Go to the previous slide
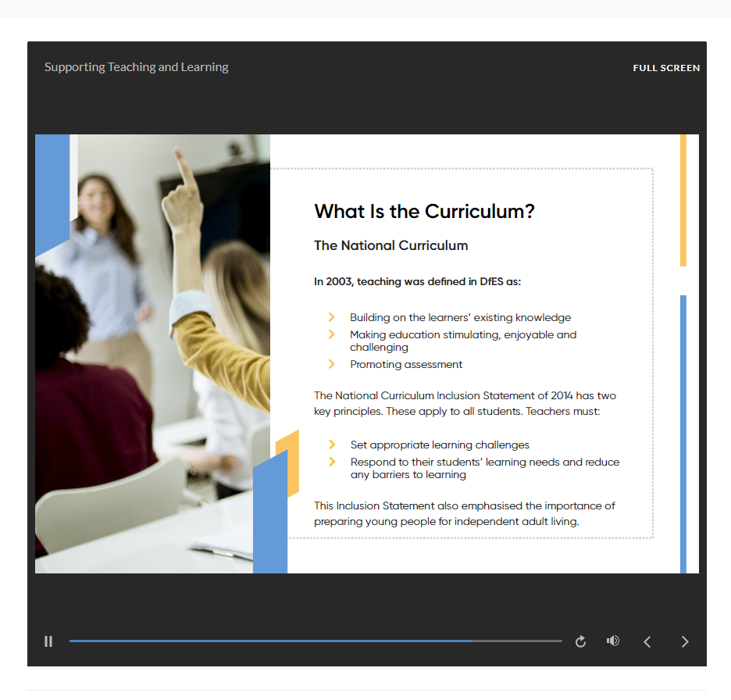Viewport: 731px width, 700px height. pos(647,641)
